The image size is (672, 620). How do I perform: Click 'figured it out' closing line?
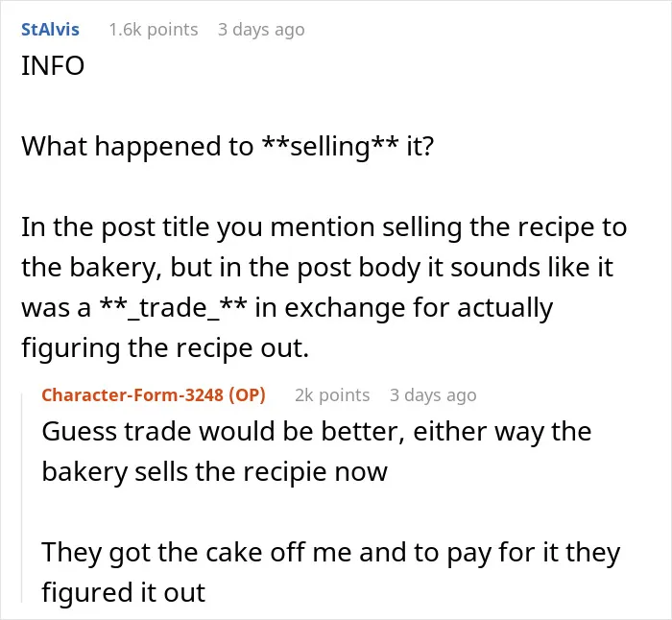[x=124, y=593]
